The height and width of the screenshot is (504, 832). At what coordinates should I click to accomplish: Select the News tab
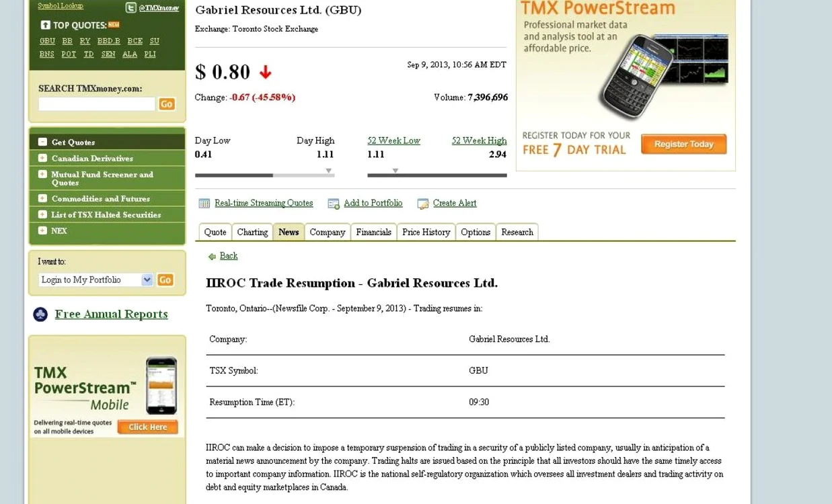coord(289,232)
